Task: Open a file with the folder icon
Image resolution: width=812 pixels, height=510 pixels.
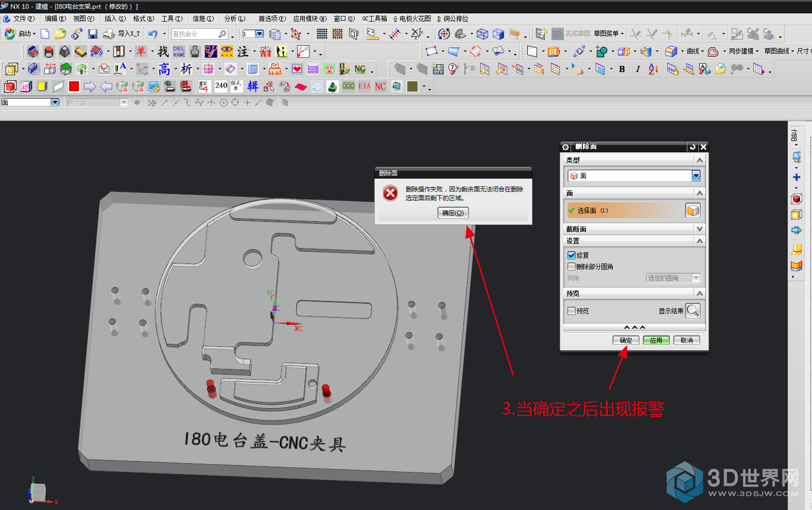Action: (x=61, y=34)
